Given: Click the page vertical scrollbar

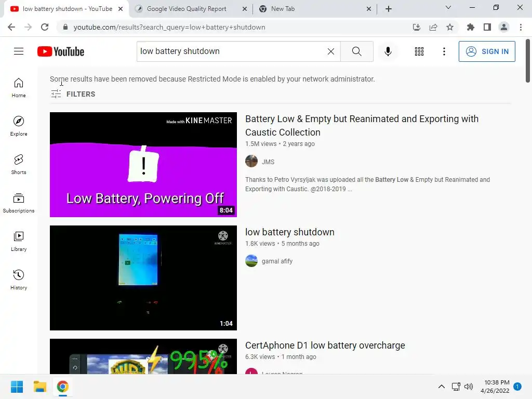Looking at the screenshot, I should (528, 61).
